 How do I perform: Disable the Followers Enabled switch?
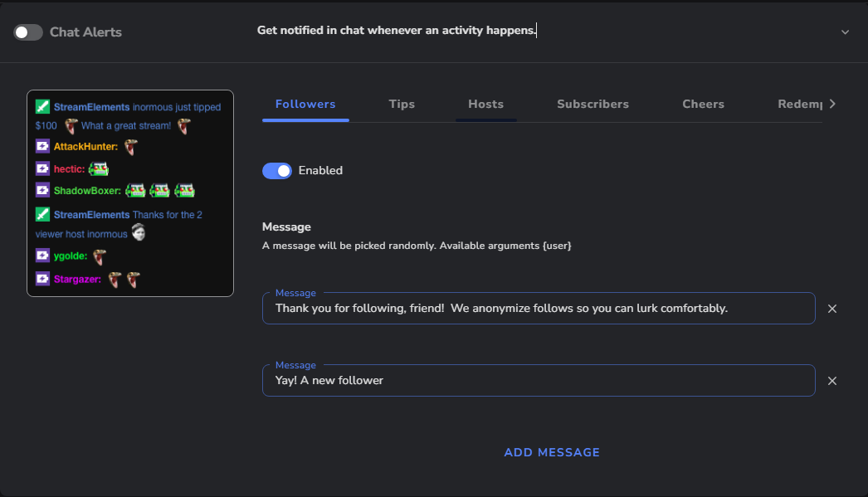pyautogui.click(x=277, y=170)
